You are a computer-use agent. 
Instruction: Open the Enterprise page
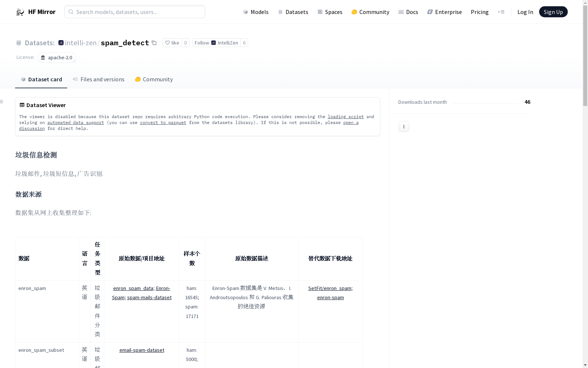[x=445, y=12]
